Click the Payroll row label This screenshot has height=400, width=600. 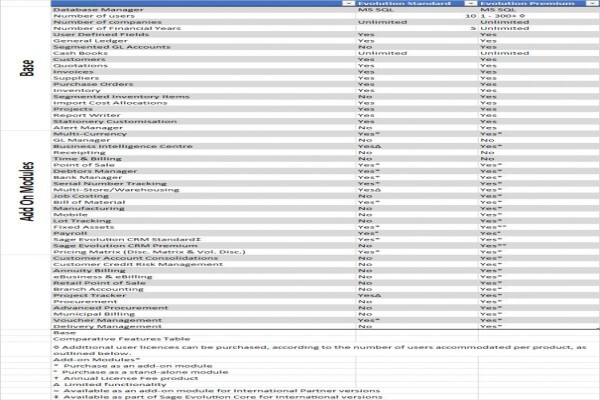(70, 233)
